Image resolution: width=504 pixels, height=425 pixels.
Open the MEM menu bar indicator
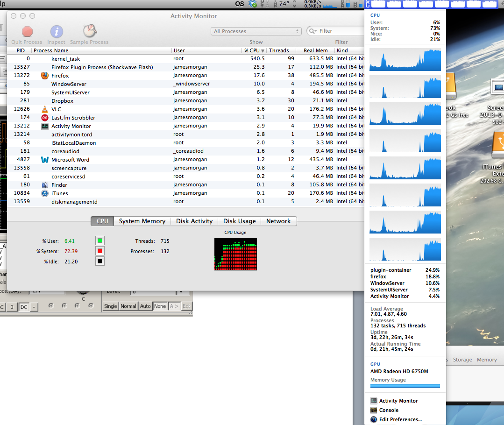click(x=346, y=4)
